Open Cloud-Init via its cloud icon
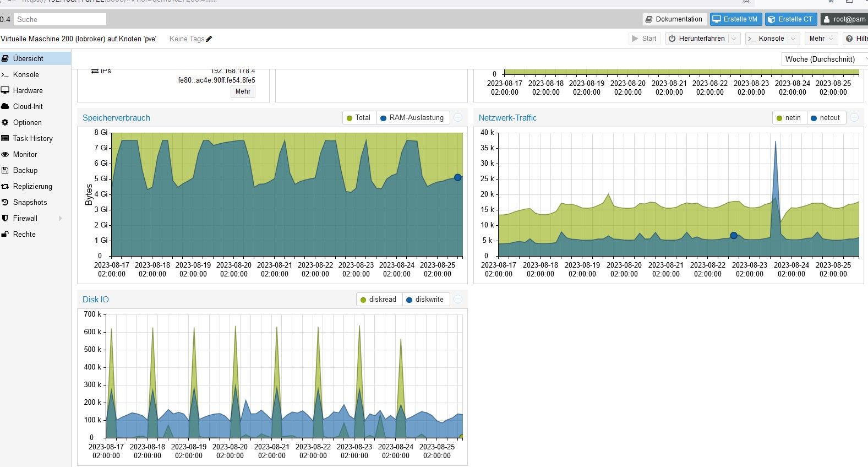The width and height of the screenshot is (868, 467). click(6, 107)
